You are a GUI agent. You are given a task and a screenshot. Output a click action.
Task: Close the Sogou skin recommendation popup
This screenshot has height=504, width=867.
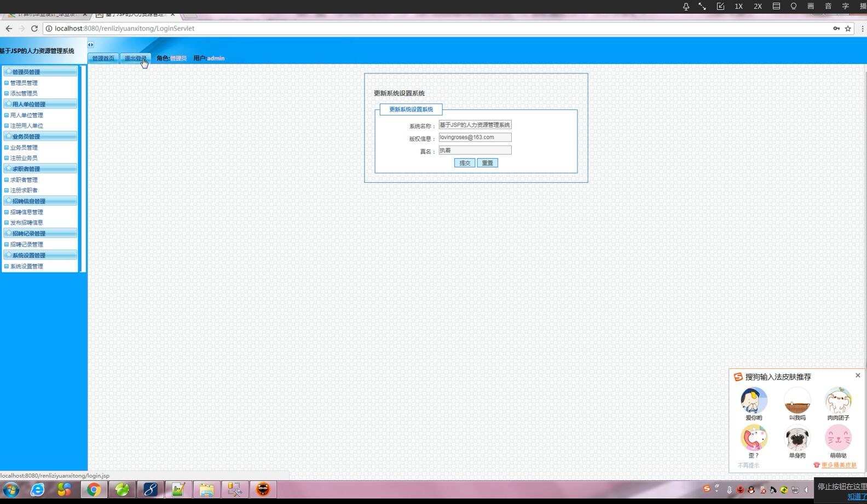pyautogui.click(x=858, y=375)
